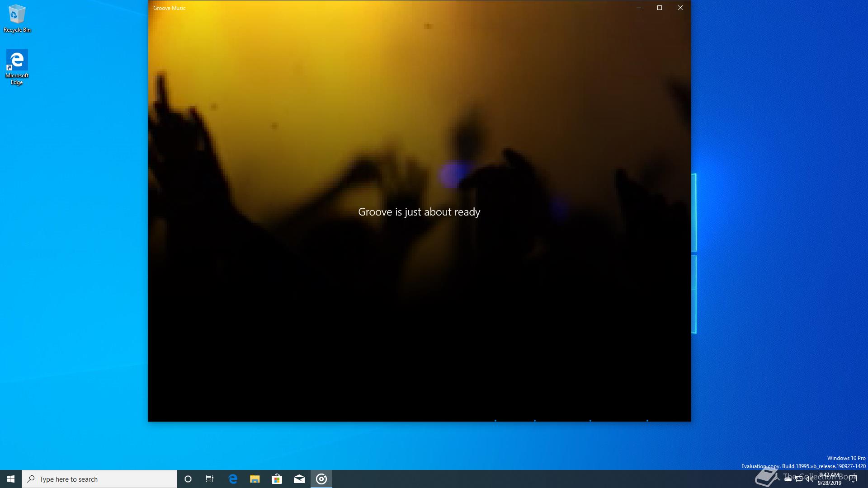The image size is (868, 488).
Task: Click the taskbar search box
Action: (99, 479)
